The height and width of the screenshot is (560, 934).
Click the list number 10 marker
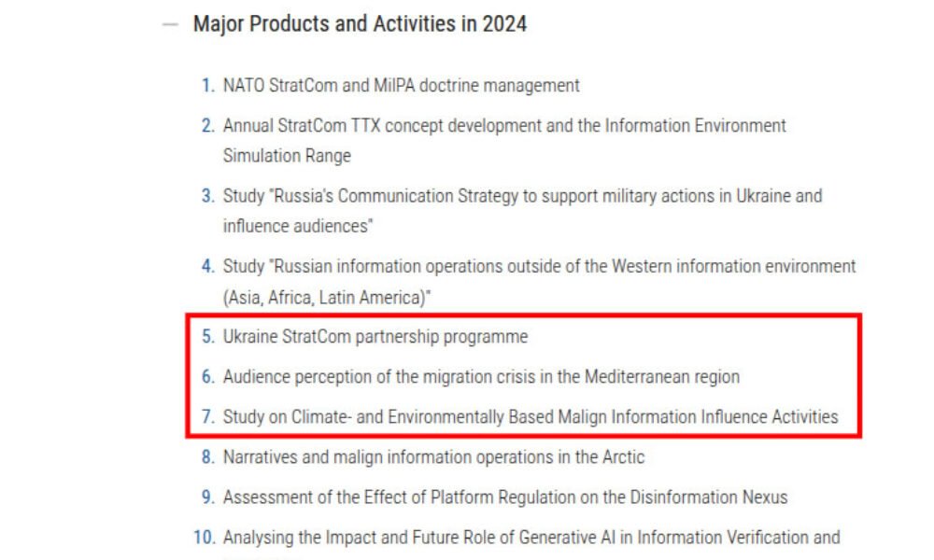[x=204, y=538]
